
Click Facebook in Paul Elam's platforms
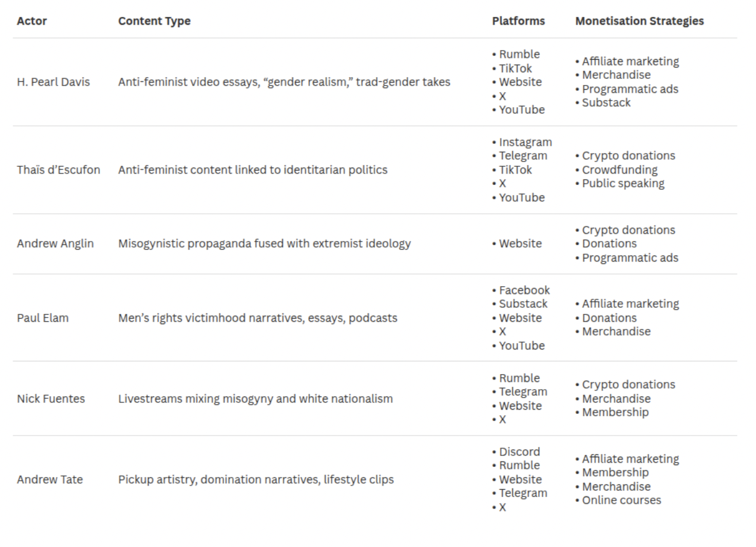click(x=524, y=290)
